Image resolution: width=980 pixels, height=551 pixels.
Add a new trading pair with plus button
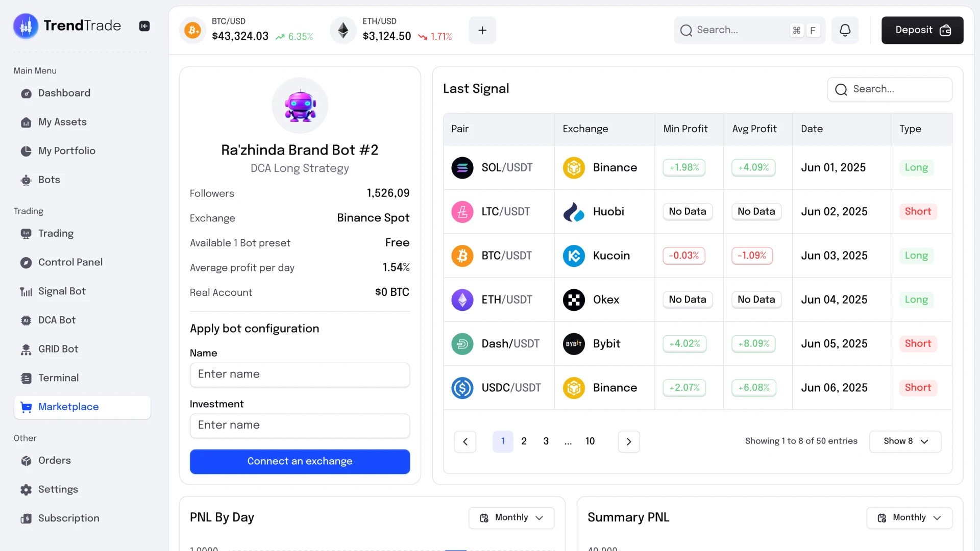tap(482, 30)
